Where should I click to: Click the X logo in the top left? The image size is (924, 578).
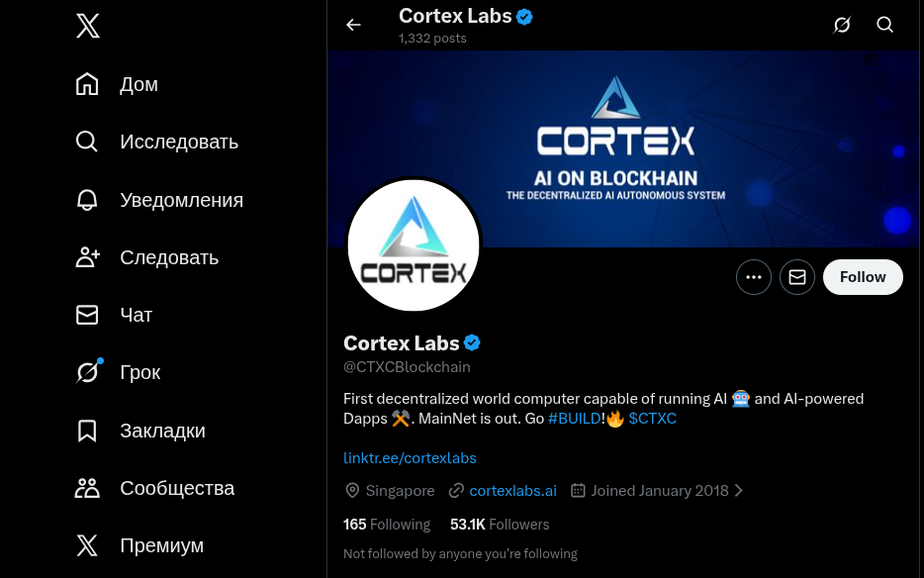tap(87, 26)
